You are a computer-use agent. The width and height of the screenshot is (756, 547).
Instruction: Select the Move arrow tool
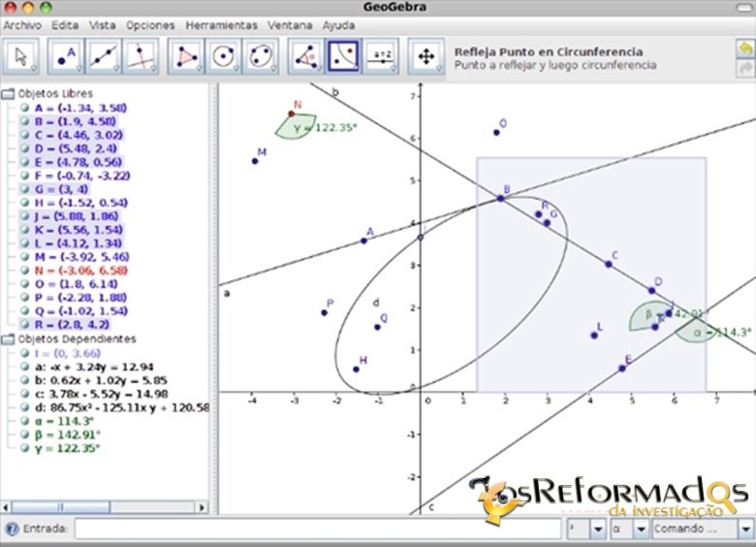click(x=20, y=56)
